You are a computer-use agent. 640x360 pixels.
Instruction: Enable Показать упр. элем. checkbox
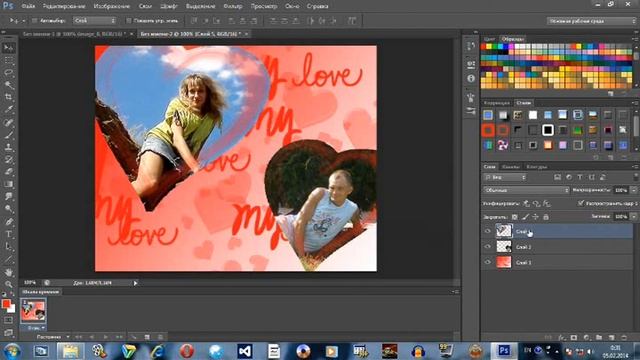tap(129, 20)
